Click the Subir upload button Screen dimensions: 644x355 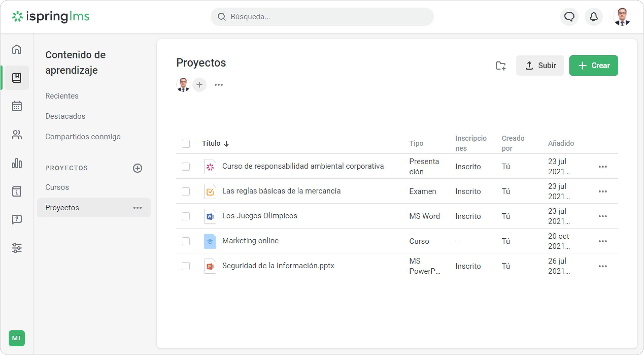[540, 66]
